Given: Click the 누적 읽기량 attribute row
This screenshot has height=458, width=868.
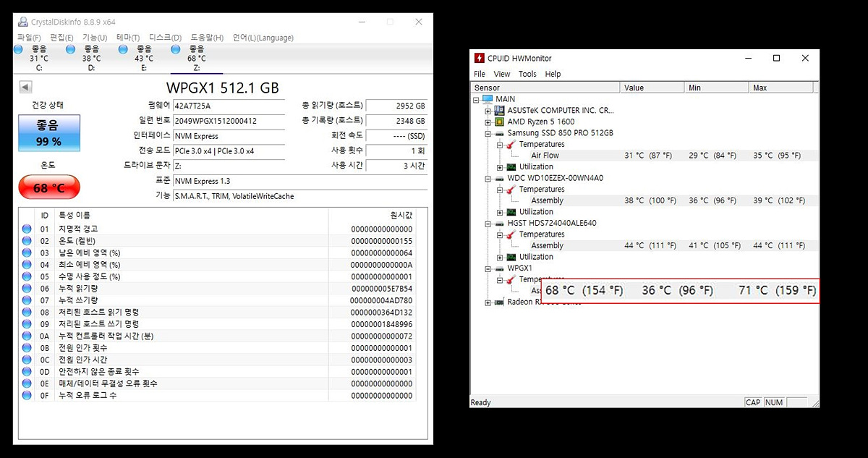Looking at the screenshot, I should (218, 289).
